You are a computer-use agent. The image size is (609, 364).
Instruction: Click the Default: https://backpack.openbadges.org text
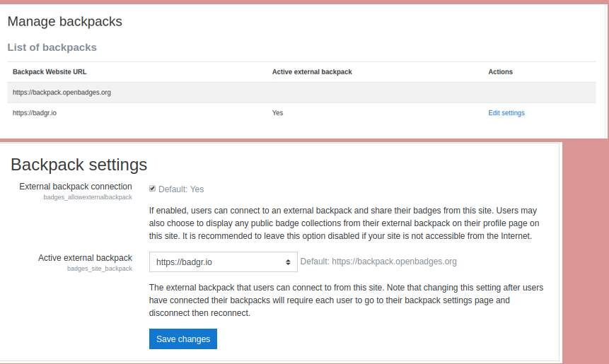click(378, 262)
